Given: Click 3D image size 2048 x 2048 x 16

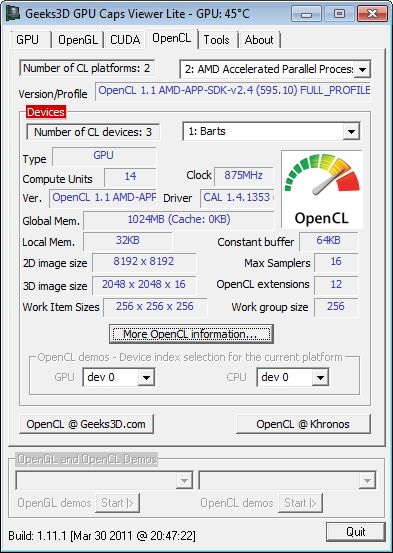Looking at the screenshot, I should (144, 285).
